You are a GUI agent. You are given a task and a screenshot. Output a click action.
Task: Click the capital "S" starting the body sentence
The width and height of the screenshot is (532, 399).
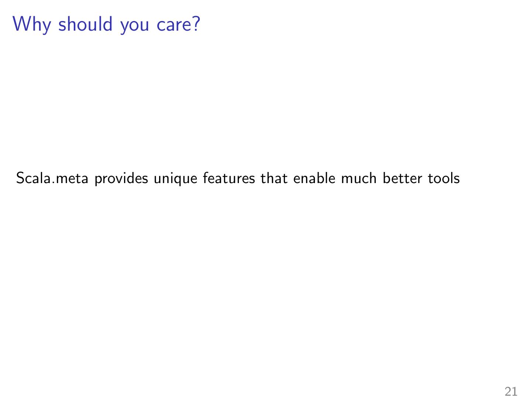pos(20,178)
